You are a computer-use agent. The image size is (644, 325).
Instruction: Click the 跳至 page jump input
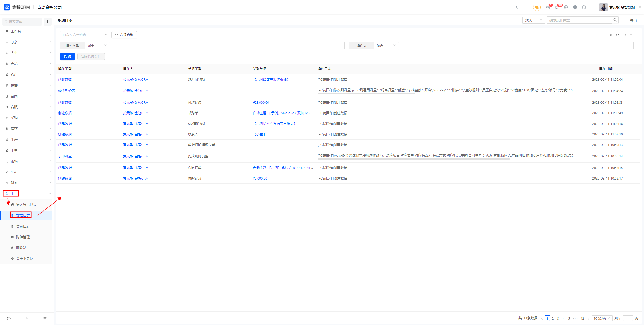628,318
